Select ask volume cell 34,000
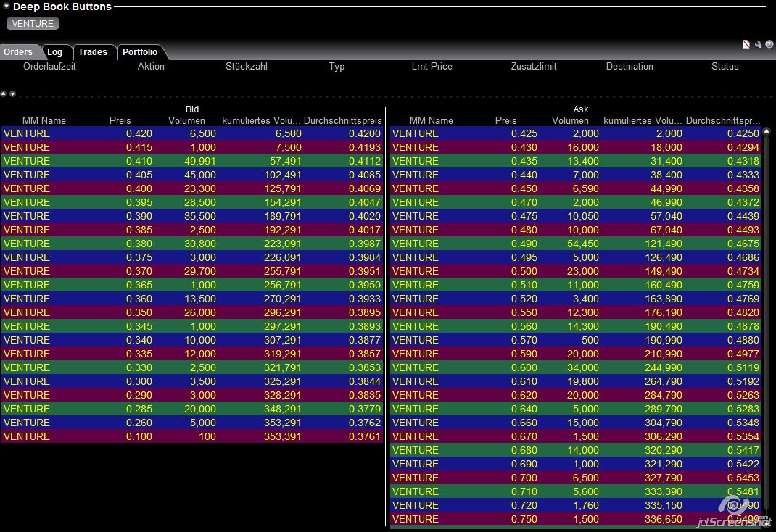776x532 pixels. [x=583, y=368]
